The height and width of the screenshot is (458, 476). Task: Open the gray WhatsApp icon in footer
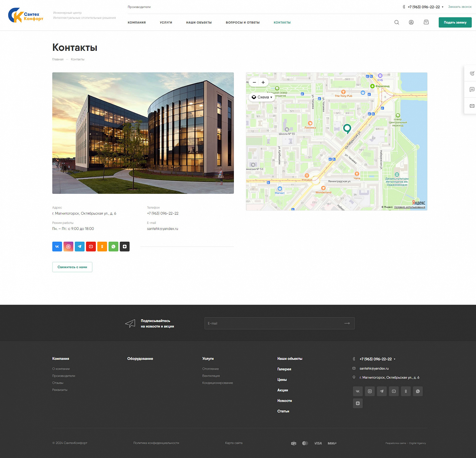pyautogui.click(x=418, y=391)
